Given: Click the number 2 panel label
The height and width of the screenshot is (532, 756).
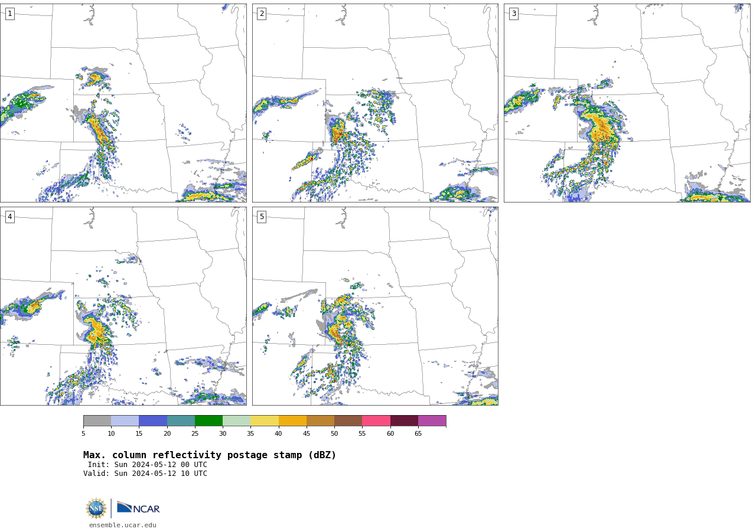Looking at the screenshot, I should click(x=262, y=14).
